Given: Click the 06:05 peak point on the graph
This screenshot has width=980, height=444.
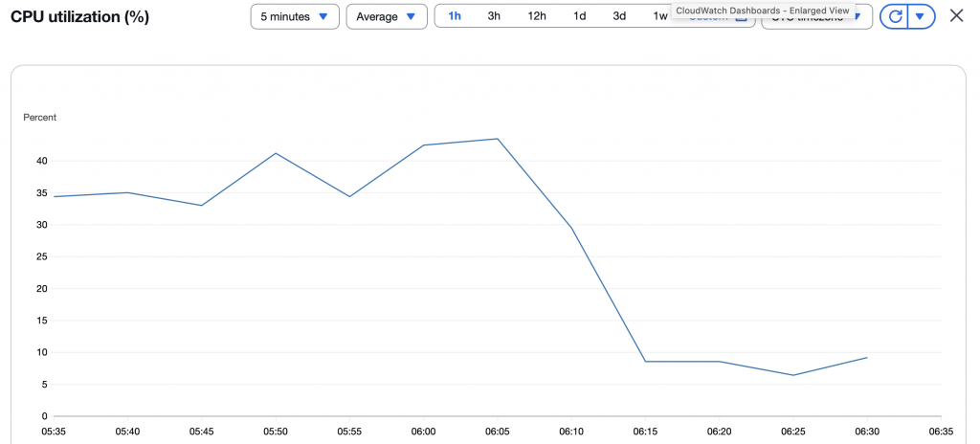Looking at the screenshot, I should pyautogui.click(x=498, y=139).
